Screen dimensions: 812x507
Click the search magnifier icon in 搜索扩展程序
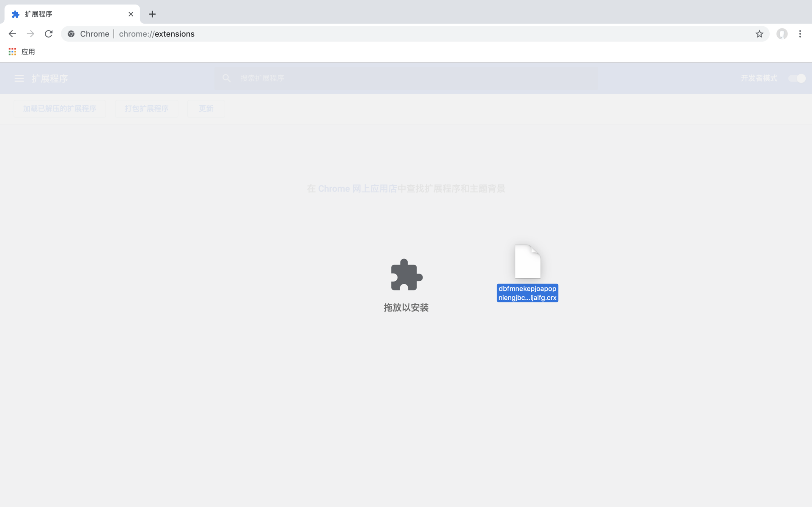pos(227,78)
